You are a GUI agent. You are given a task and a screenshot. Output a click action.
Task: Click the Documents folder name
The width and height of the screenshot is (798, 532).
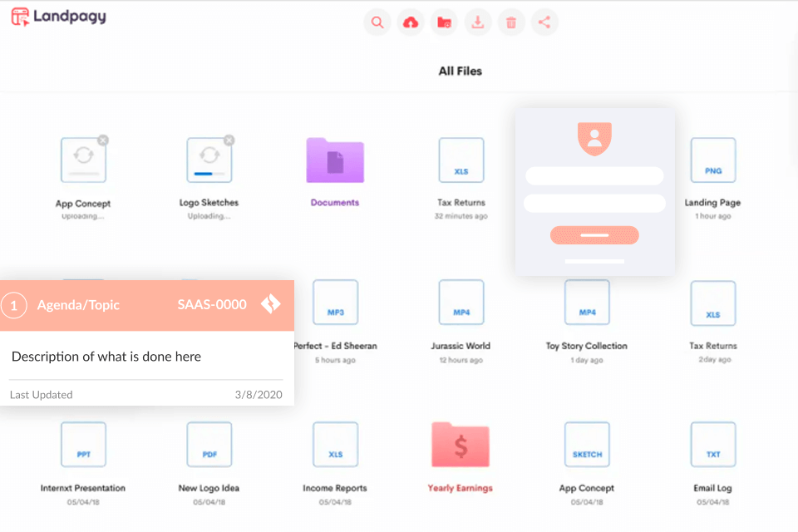coord(335,203)
